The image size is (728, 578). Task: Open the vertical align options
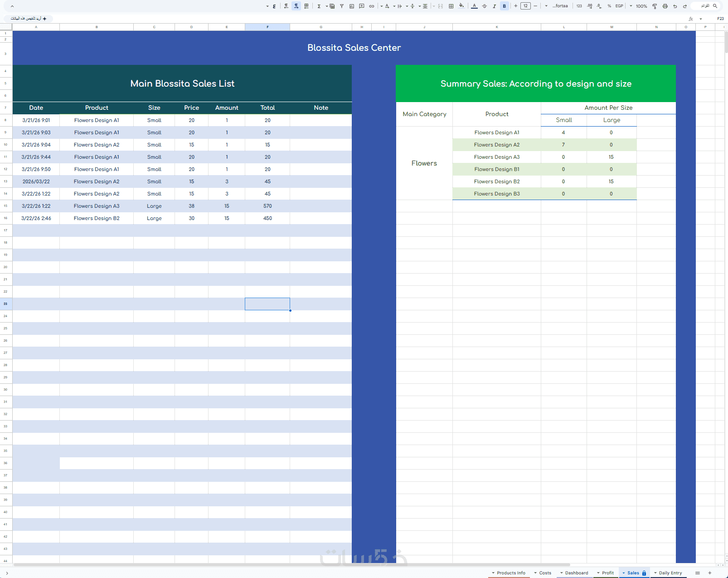pos(413,6)
